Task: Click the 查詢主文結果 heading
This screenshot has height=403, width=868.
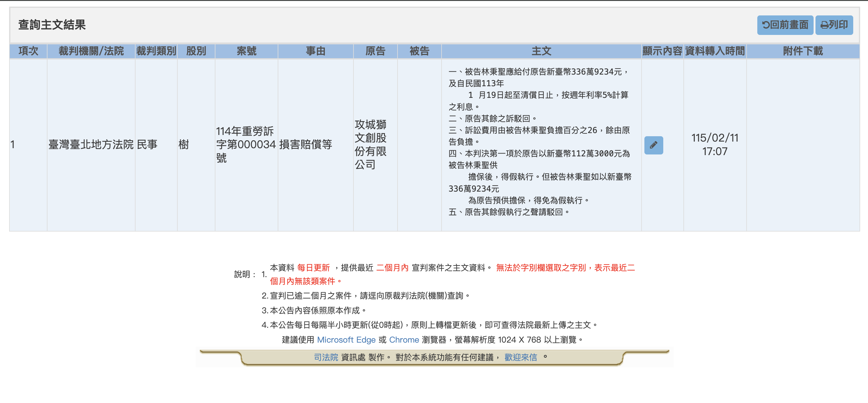Action: coord(52,25)
